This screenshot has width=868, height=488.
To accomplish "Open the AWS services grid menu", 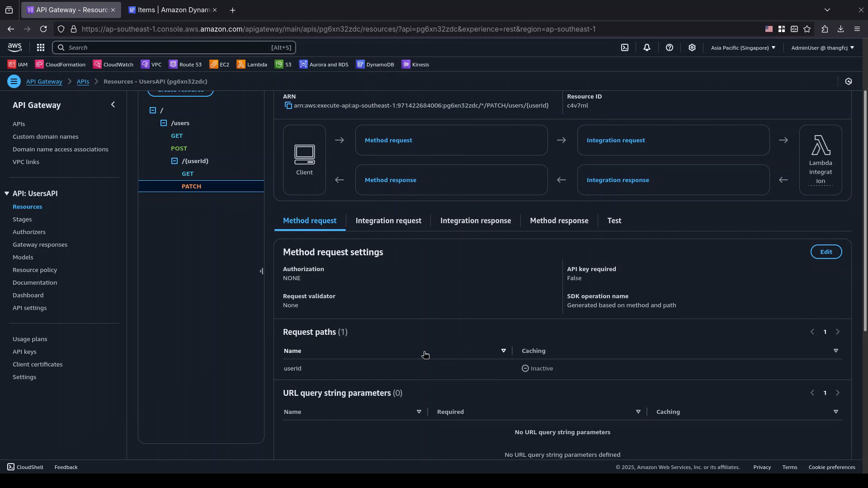I will pos(40,47).
